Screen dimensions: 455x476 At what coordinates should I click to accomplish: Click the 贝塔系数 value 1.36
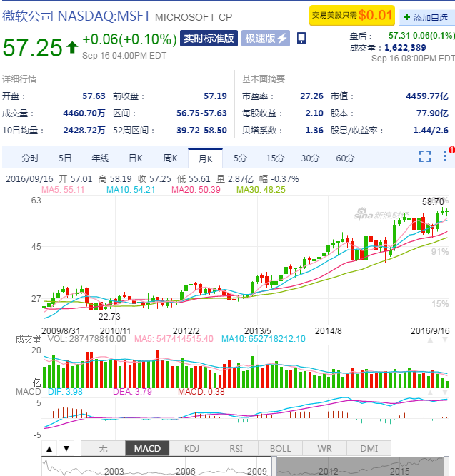(x=314, y=131)
